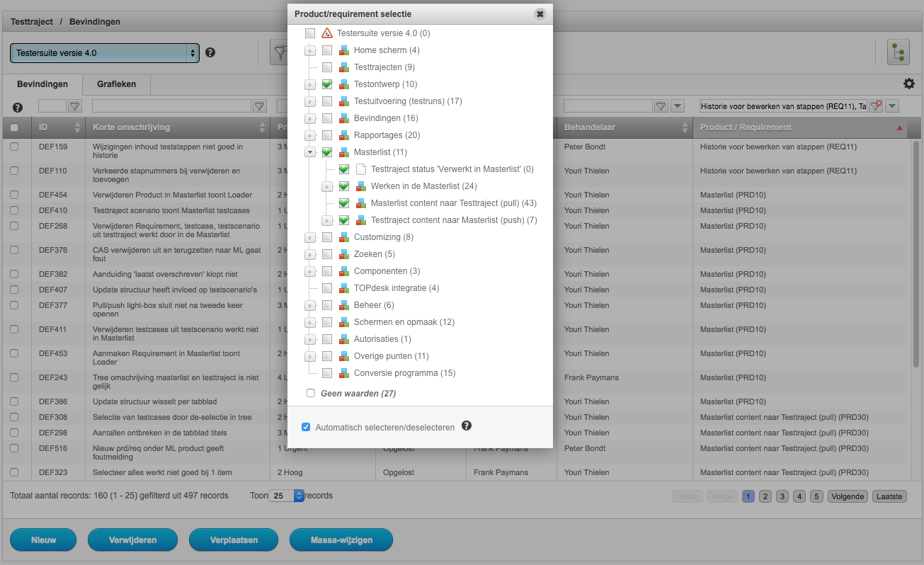This screenshot has width=924, height=565.
Task: Toggle Automatisch selecteren/deselecteren checkbox
Action: click(x=306, y=427)
